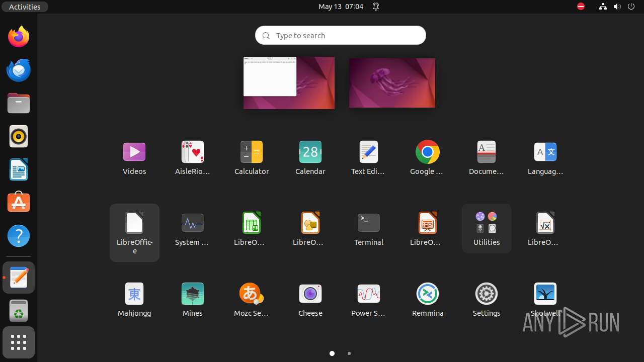Open Document Viewer app
644x362 pixels.
click(487, 157)
